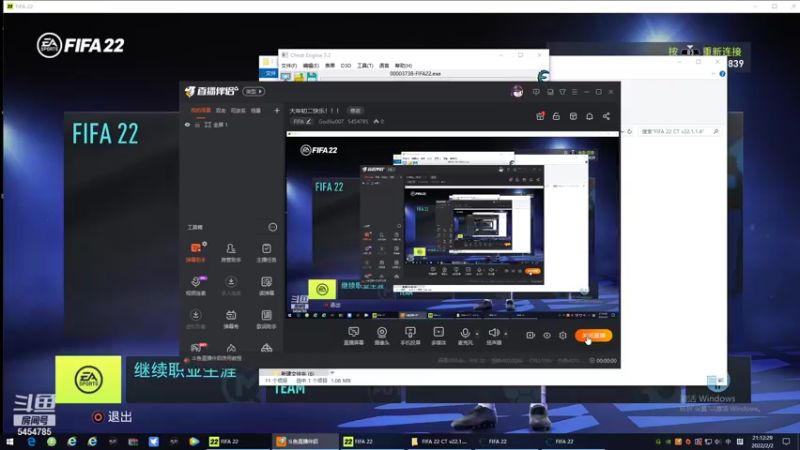This screenshot has height=450, width=800.
Task: Open stream settings gear icon
Action: 563,335
